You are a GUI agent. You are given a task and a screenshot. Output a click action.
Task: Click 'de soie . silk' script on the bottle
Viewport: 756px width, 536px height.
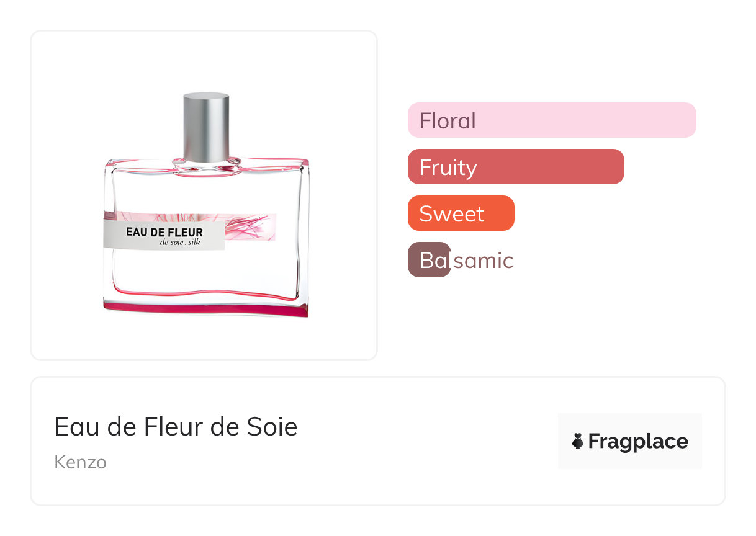point(180,243)
